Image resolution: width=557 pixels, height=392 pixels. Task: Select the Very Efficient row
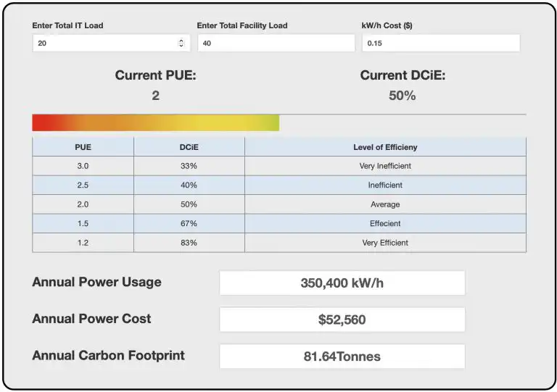pyautogui.click(x=279, y=243)
